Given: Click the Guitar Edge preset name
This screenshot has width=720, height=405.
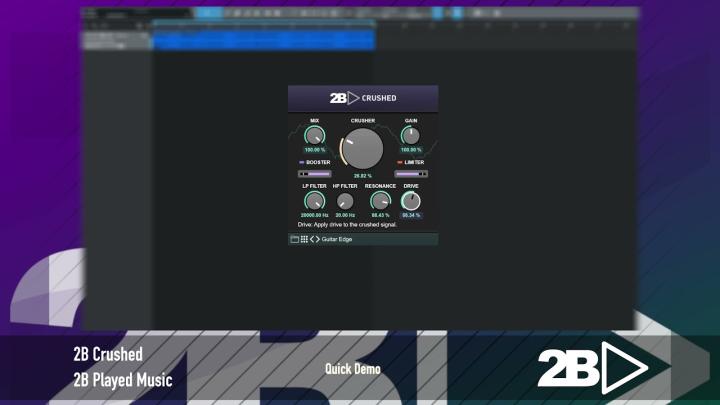Looking at the screenshot, I should tap(337, 239).
